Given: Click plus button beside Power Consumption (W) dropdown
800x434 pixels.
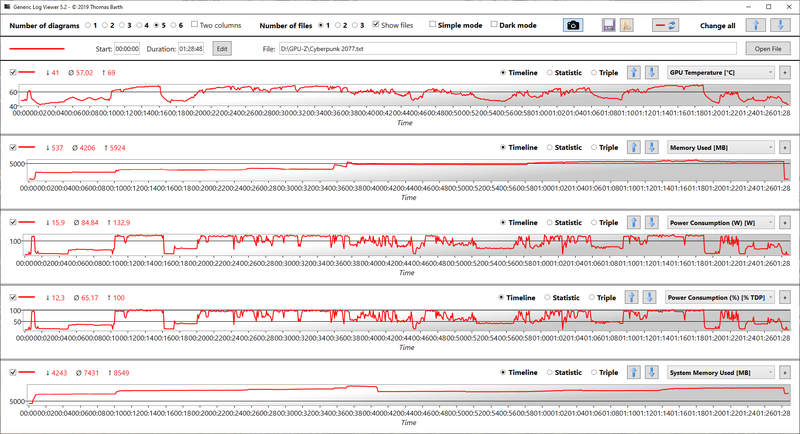Looking at the screenshot, I should pos(785,222).
